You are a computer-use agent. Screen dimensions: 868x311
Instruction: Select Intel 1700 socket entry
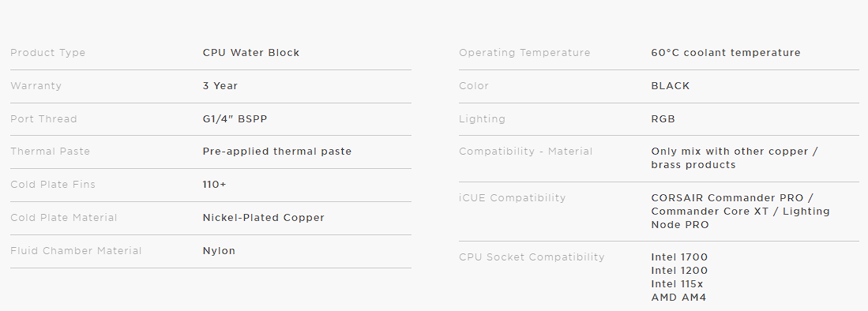[x=679, y=257]
